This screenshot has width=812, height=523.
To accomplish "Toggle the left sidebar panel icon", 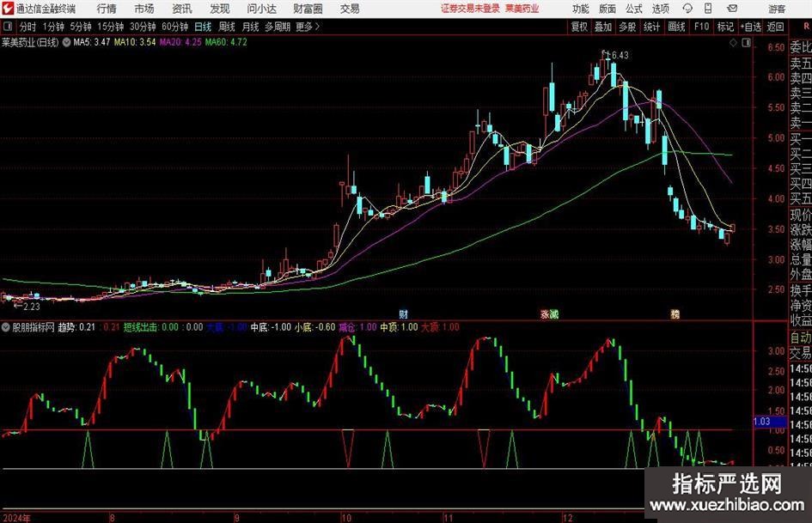I will click(x=8, y=27).
